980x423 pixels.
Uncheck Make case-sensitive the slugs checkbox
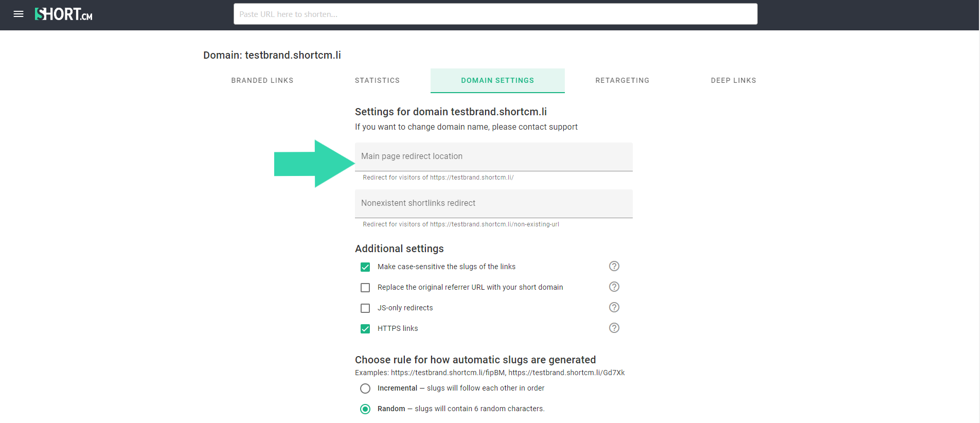click(x=365, y=267)
